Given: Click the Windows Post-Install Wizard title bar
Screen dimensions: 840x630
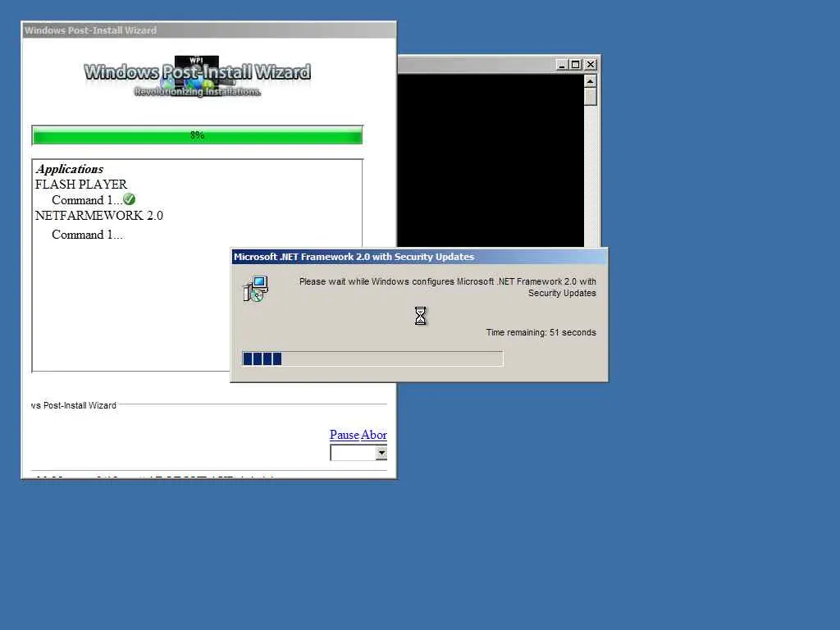Looking at the screenshot, I should point(209,30).
